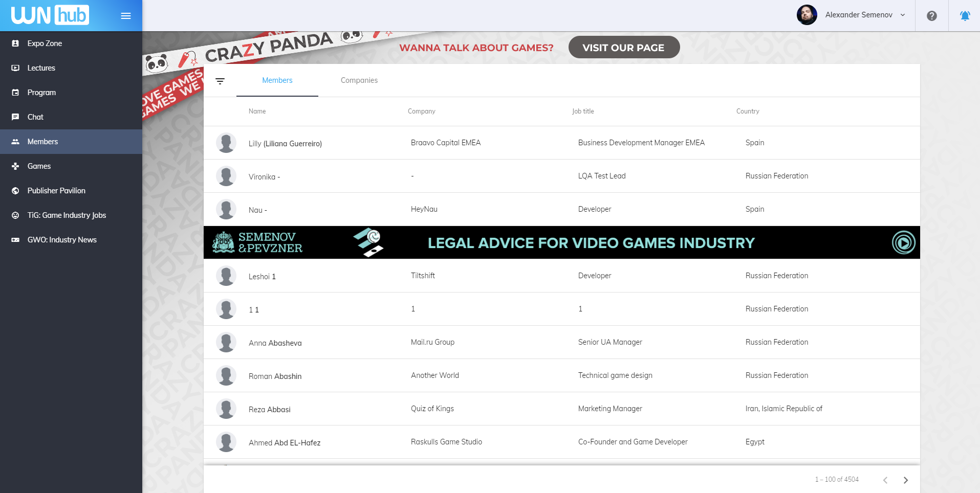980x493 pixels.
Task: Open the Semenov & Pevzner legal banner
Action: tap(561, 242)
